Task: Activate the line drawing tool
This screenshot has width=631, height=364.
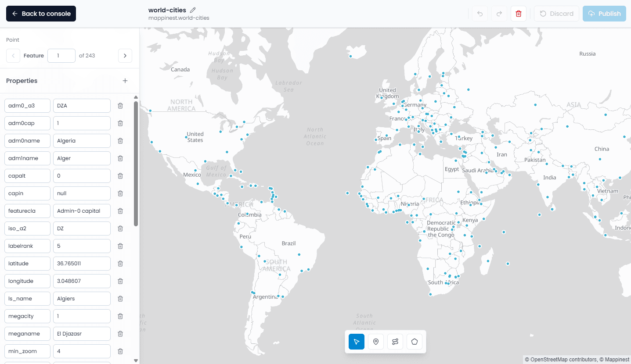Action: point(395,342)
